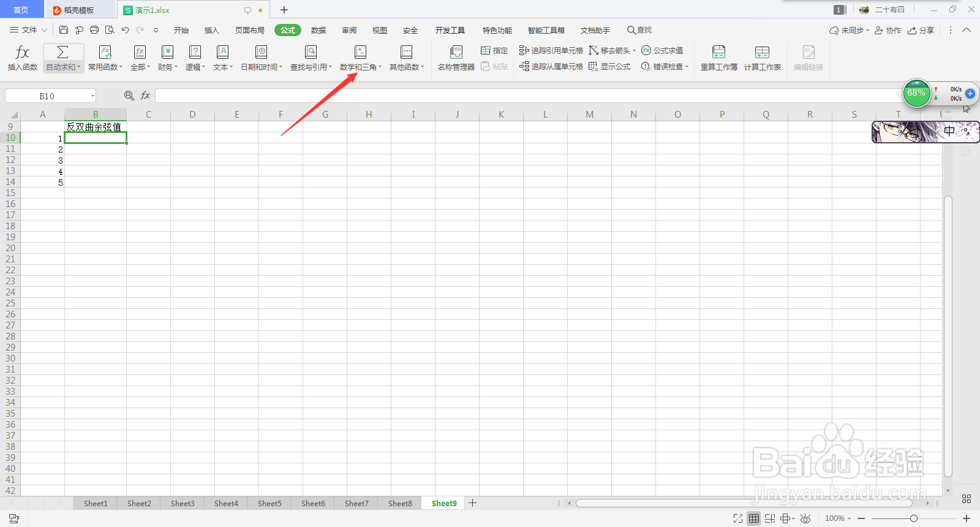Expand the Name Box dropdown arrow
Viewport: 980px width, 527px height.
(92, 96)
